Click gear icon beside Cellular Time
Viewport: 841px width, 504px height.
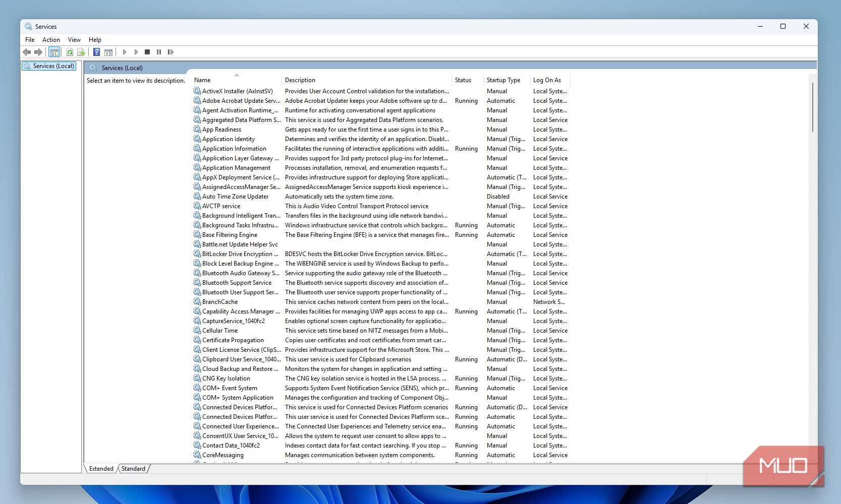click(x=197, y=330)
